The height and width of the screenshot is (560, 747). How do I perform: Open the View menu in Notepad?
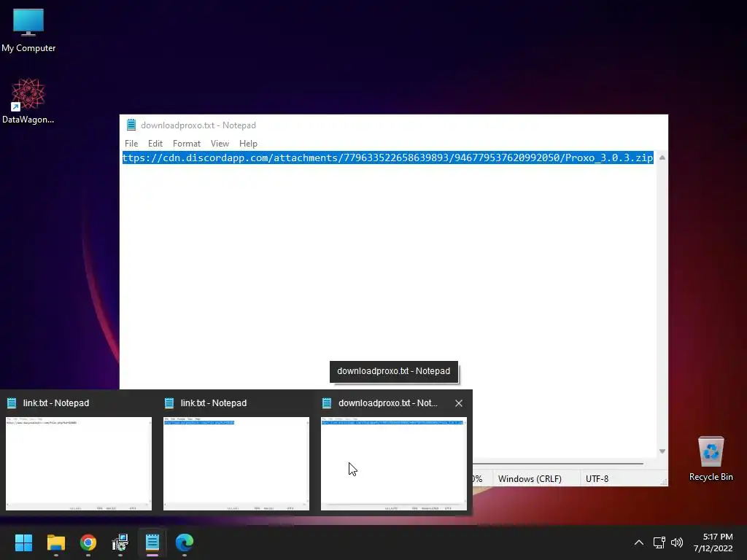[x=220, y=144]
